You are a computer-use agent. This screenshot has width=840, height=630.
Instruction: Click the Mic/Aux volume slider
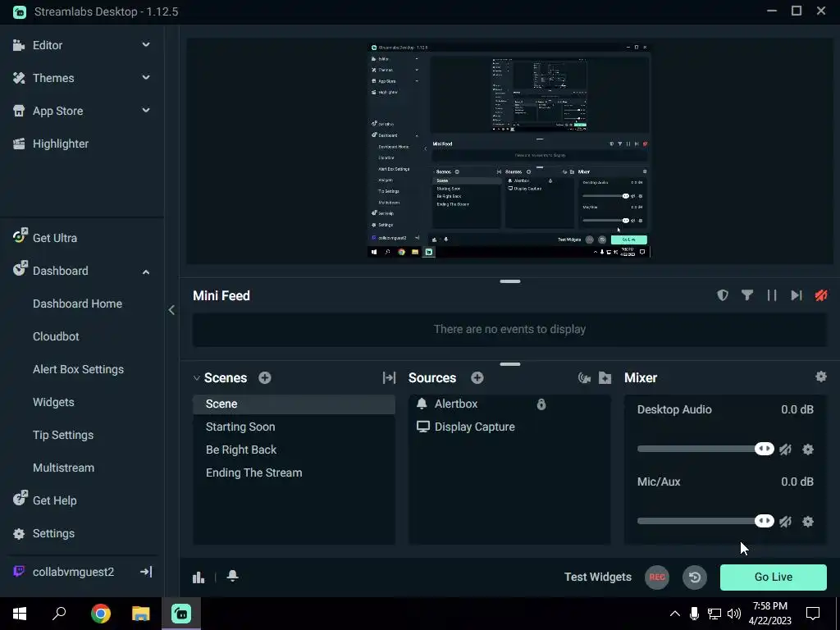click(x=705, y=521)
